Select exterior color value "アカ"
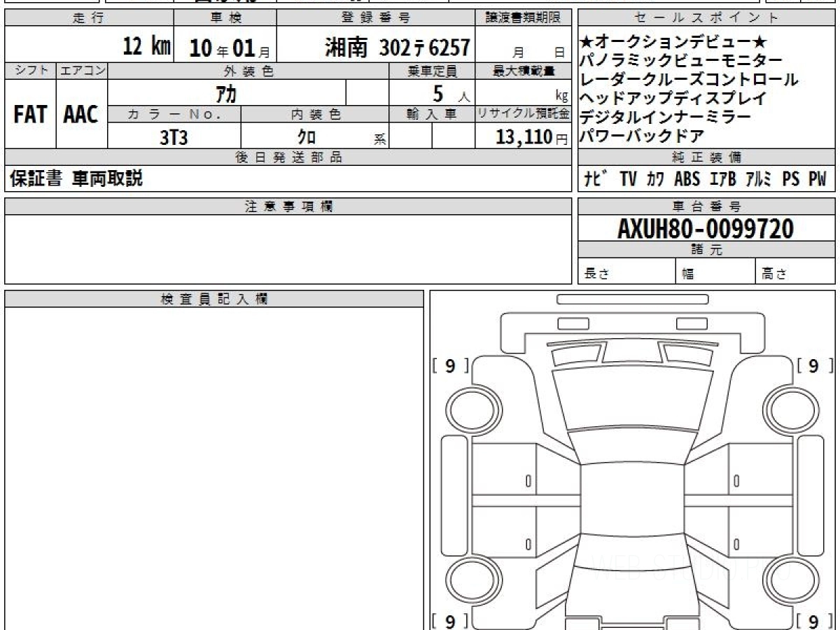 point(226,93)
